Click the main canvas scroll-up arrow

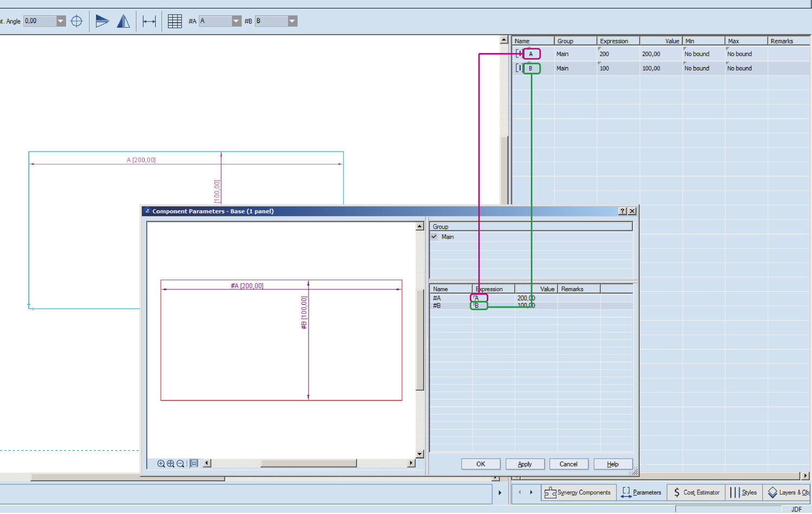point(504,40)
